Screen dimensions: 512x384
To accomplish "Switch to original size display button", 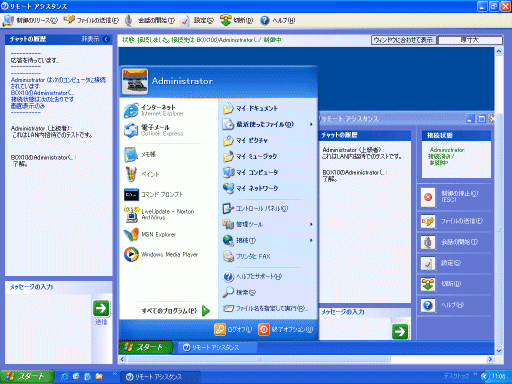I will pyautogui.click(x=470, y=40).
